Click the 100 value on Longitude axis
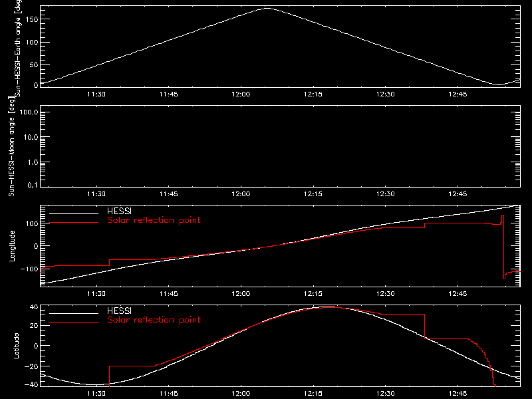This screenshot has width=532, height=399. coord(31,223)
